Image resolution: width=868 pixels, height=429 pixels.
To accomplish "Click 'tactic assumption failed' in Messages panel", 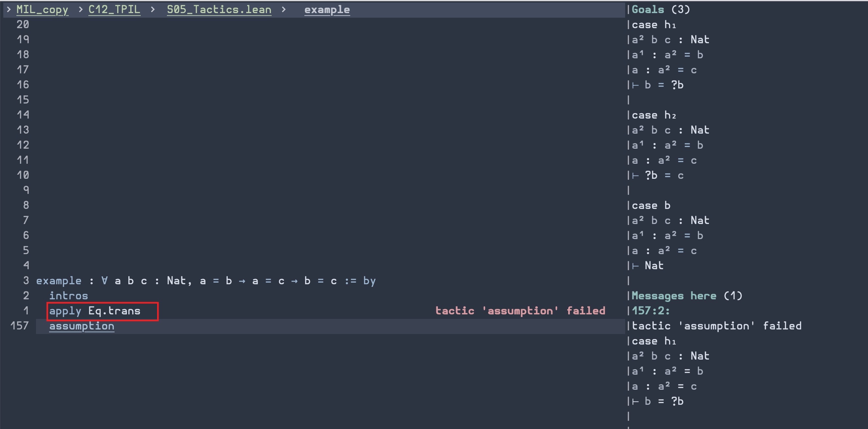I will click(x=716, y=326).
